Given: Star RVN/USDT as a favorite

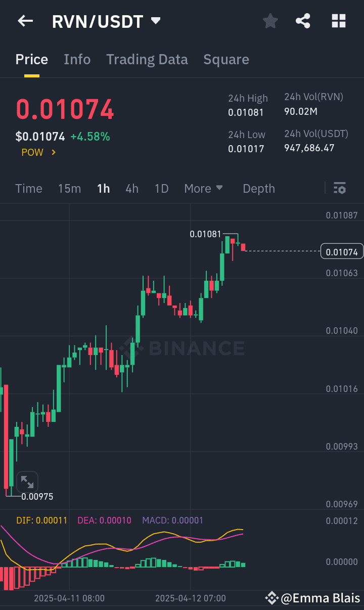Looking at the screenshot, I should [270, 21].
